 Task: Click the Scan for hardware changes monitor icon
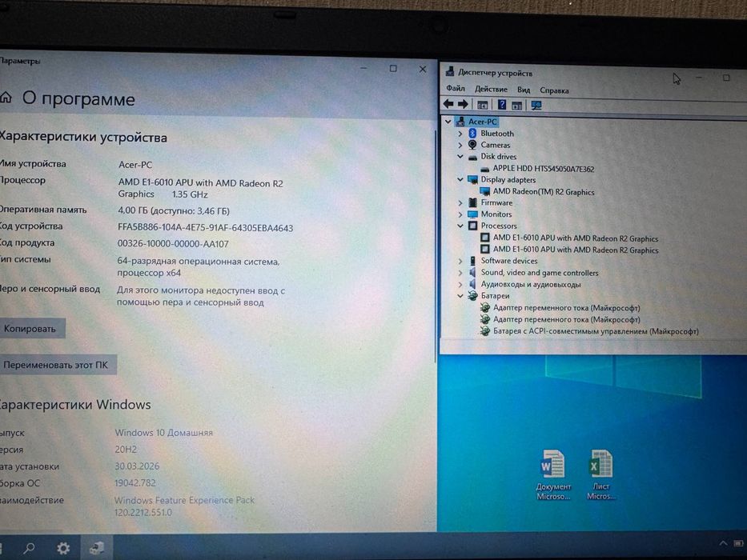click(536, 106)
